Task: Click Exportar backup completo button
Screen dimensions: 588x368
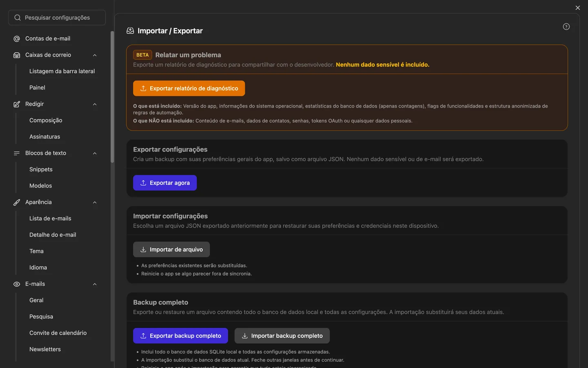Action: [x=180, y=336]
